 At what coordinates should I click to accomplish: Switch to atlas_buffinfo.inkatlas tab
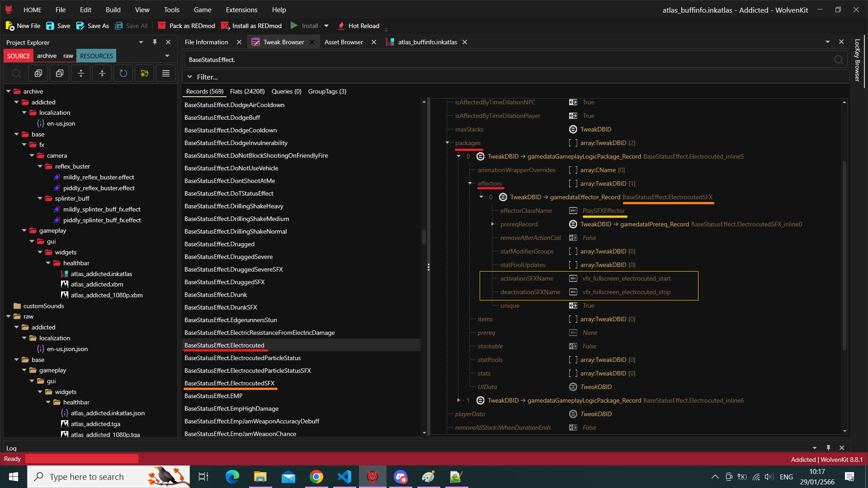[x=427, y=42]
